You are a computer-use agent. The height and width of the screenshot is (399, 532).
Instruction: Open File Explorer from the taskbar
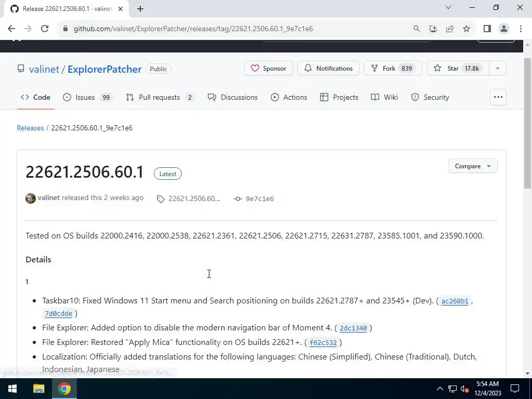38,389
